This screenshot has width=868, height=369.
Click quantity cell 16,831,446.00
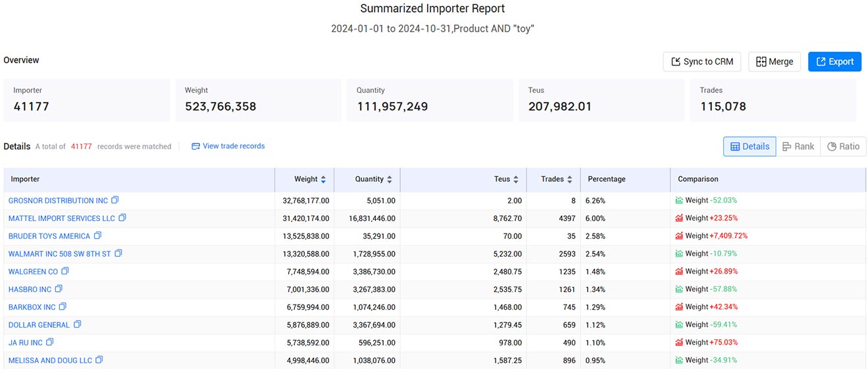click(x=372, y=218)
